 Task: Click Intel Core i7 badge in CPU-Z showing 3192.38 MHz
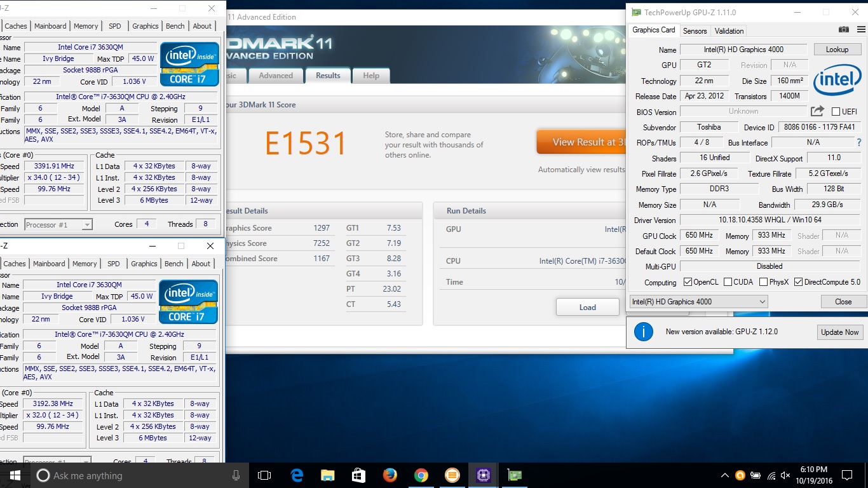point(188,301)
